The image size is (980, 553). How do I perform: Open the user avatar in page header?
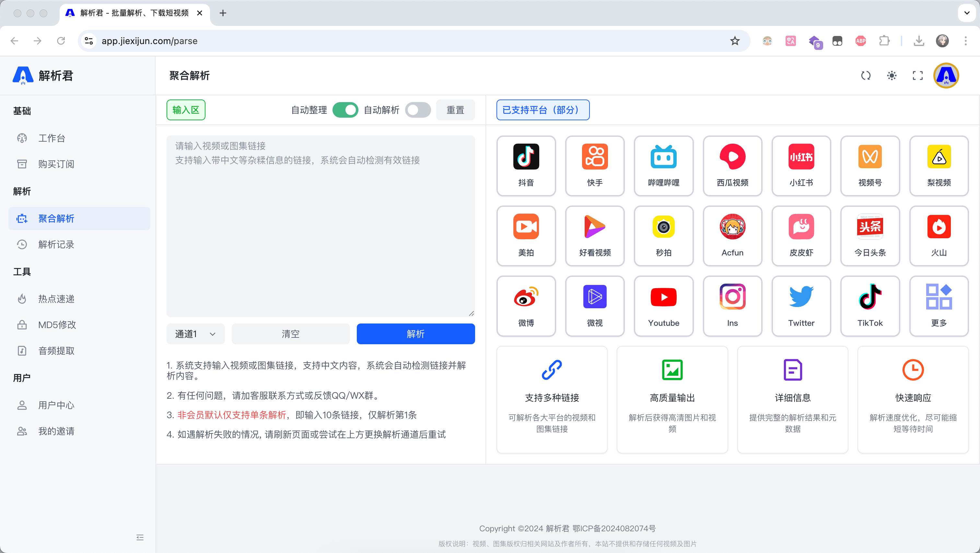946,75
